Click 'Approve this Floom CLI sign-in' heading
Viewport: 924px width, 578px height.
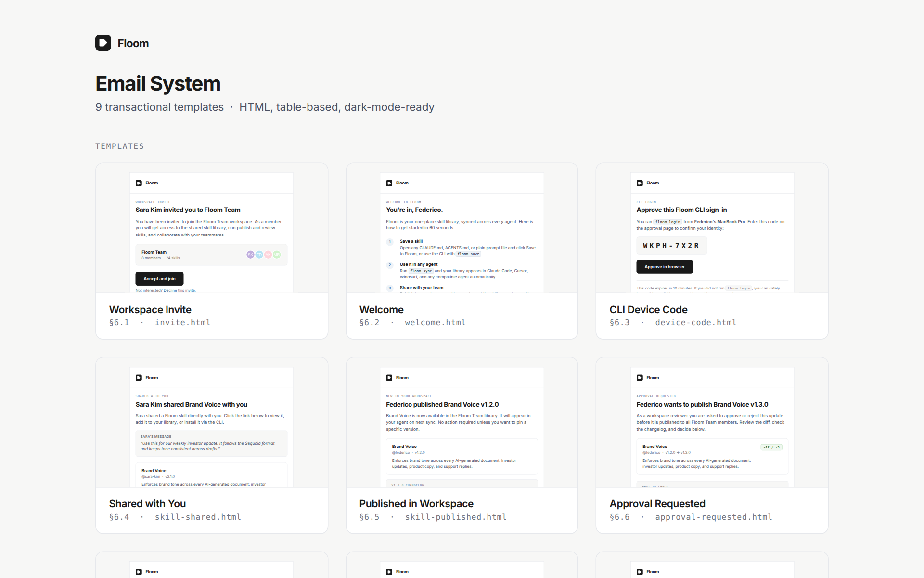point(681,210)
